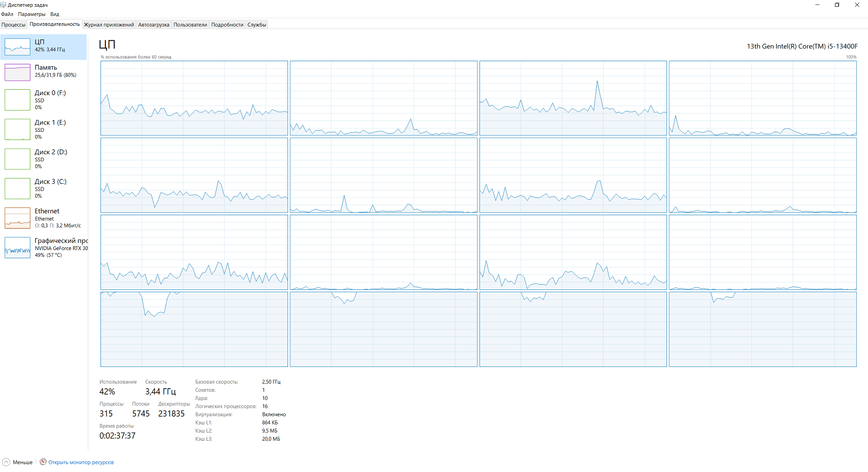Open the Вид menu
868x472 pixels.
[x=55, y=14]
